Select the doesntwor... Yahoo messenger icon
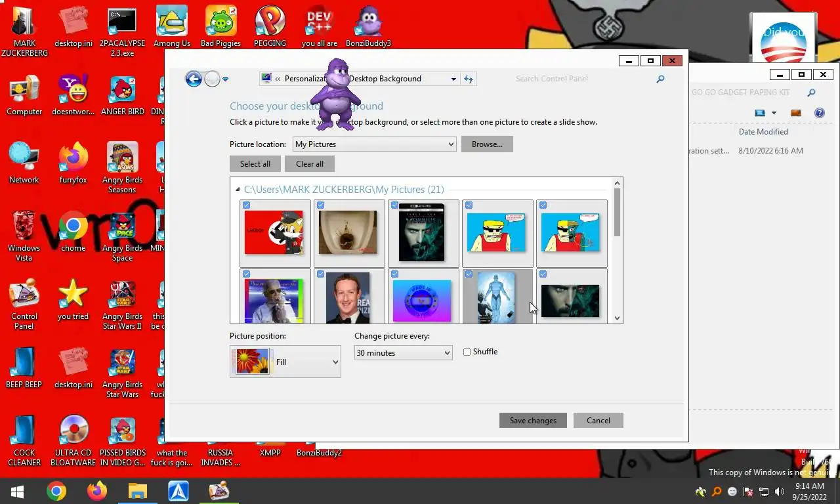The height and width of the screenshot is (504, 840). 73,95
